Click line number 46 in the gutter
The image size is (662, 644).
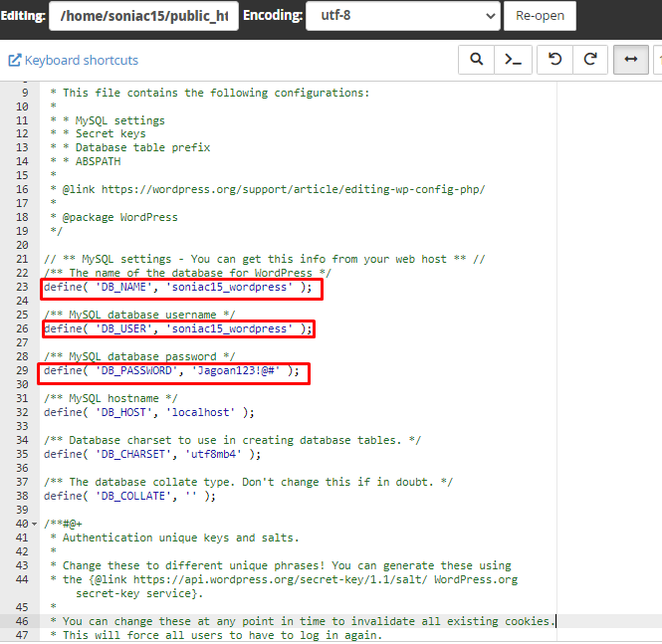point(22,621)
